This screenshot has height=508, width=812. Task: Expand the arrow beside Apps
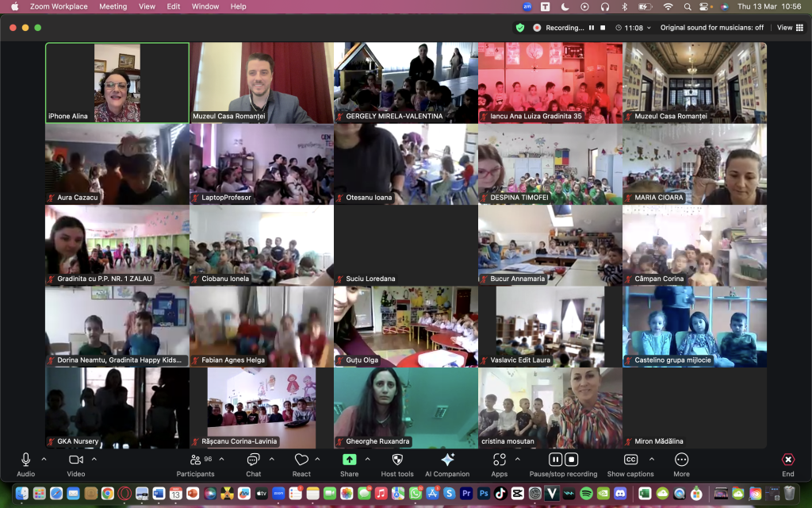[518, 460]
